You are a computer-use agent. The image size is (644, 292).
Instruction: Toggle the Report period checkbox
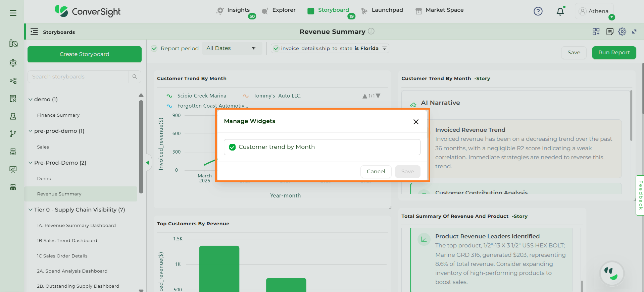click(154, 49)
